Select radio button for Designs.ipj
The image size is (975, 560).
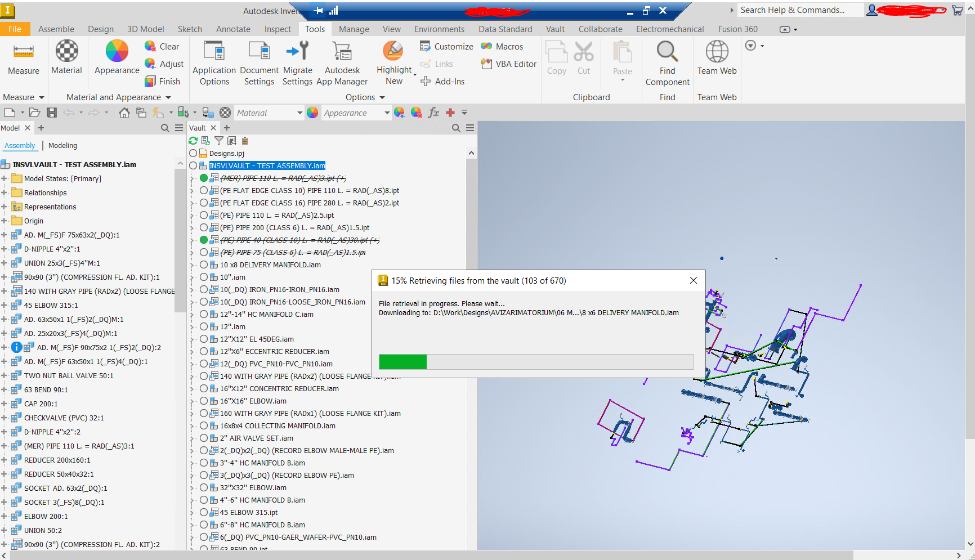[193, 153]
